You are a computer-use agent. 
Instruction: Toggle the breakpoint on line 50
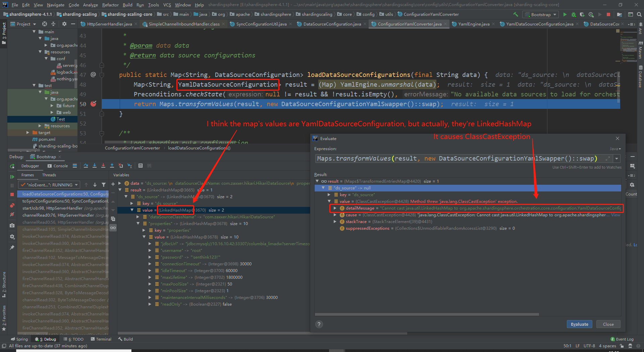[x=94, y=104]
